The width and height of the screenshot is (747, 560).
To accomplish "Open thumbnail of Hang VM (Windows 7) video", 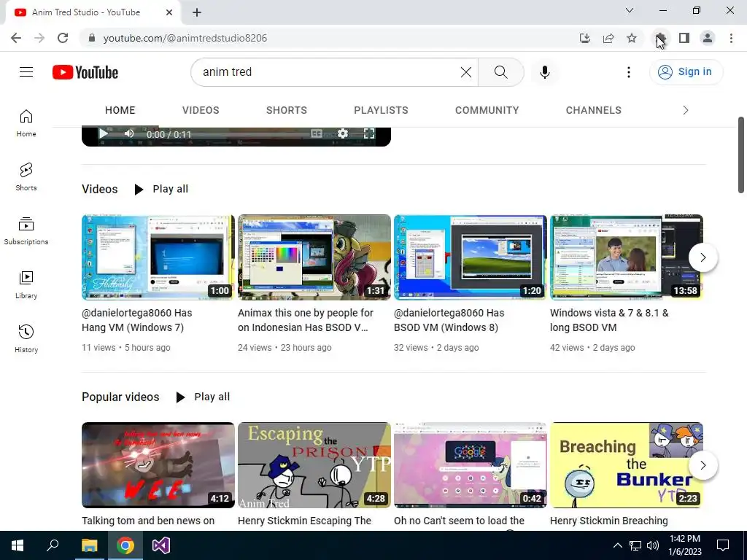I will (158, 257).
